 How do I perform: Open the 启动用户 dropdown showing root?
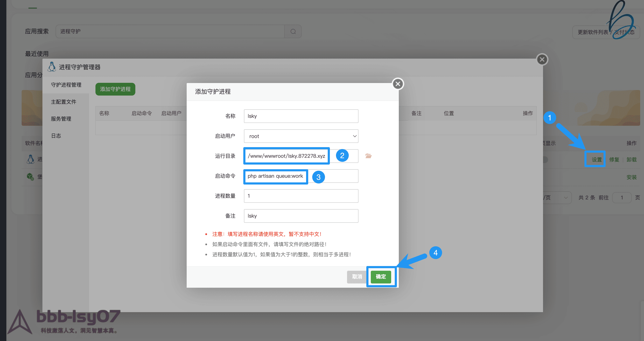[301, 136]
